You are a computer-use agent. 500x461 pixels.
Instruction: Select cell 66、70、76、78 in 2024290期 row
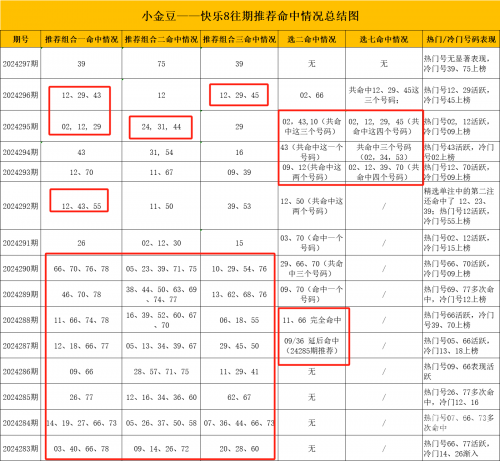(x=81, y=269)
